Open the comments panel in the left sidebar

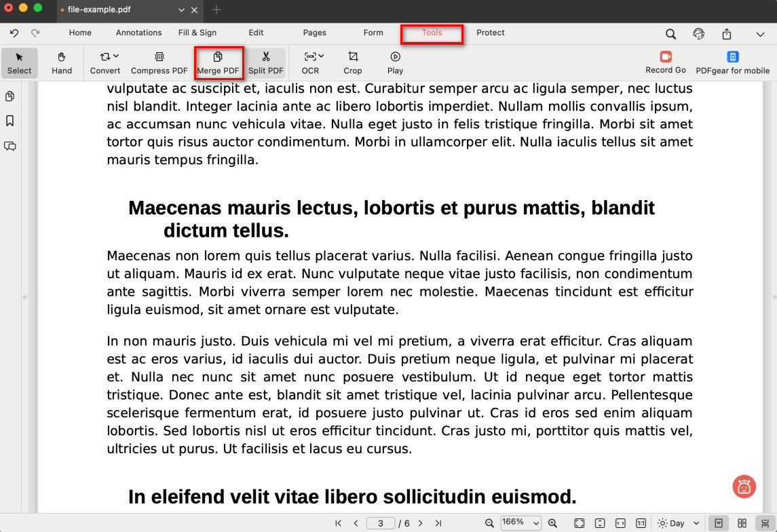tap(10, 146)
